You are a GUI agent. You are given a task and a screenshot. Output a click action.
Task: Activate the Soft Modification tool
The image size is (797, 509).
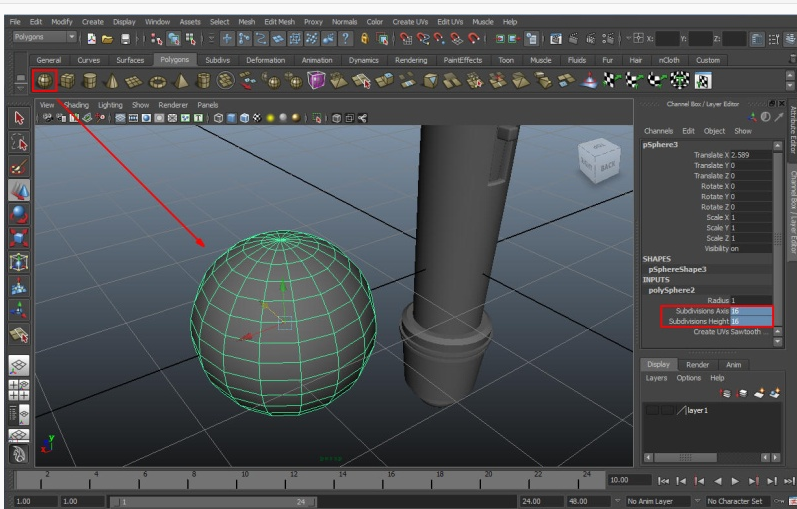[x=19, y=286]
